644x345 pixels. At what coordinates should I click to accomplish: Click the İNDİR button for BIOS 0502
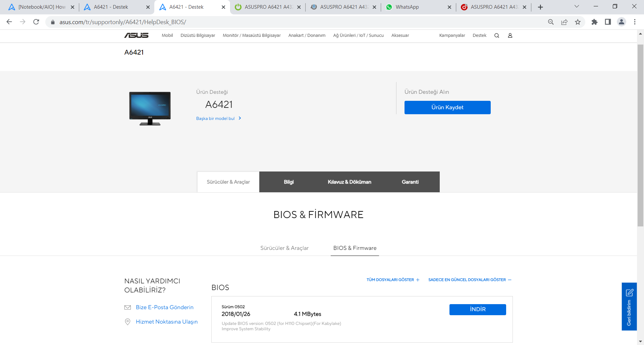coord(478,309)
